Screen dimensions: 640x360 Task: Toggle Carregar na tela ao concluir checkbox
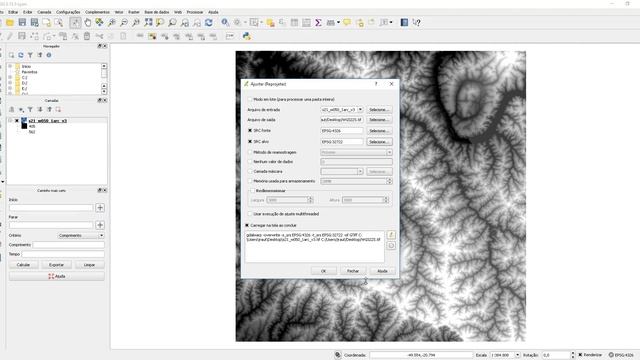[x=247, y=225]
